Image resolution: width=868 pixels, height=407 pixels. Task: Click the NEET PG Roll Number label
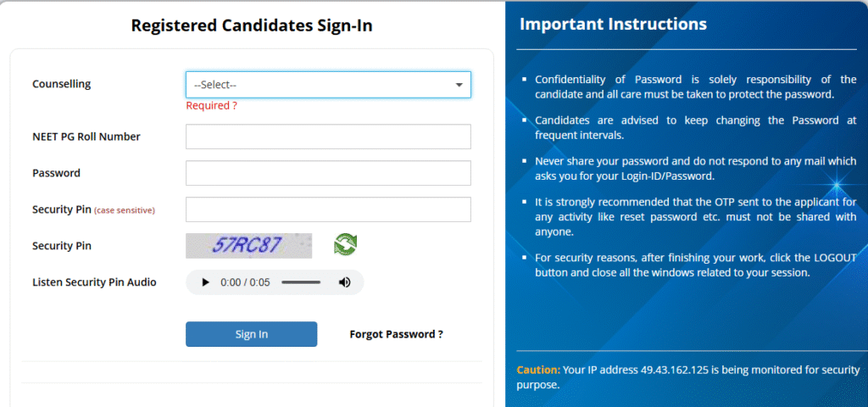click(x=86, y=137)
